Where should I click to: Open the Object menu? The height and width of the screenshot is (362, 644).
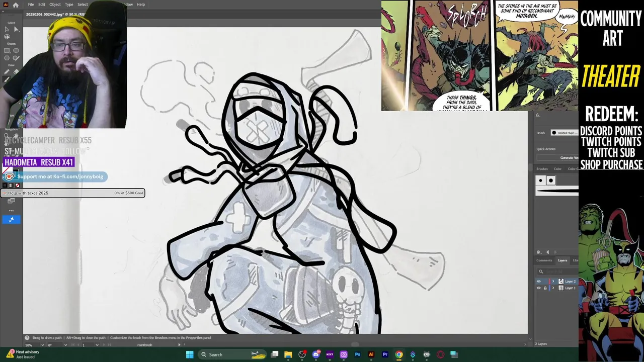(55, 5)
